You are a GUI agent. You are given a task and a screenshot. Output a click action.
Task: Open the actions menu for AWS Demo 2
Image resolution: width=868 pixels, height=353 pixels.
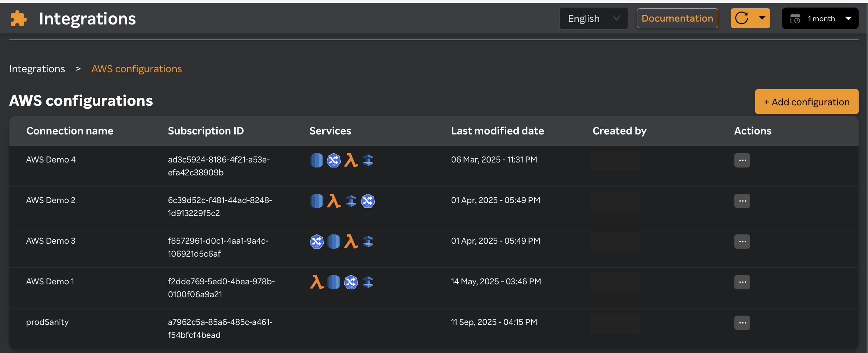742,201
